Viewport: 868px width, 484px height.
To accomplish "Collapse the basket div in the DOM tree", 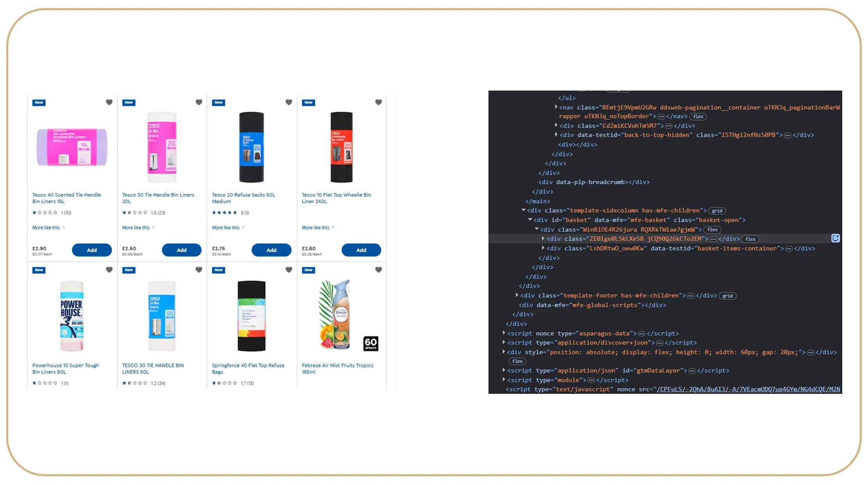I will [x=530, y=219].
